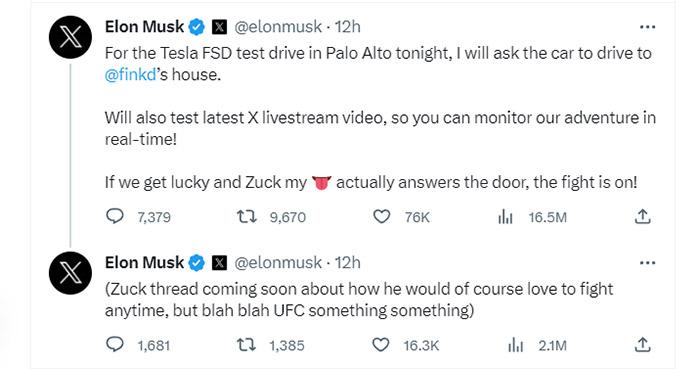Share the second tweet via upload icon
Screen dimensions: 700x369
pos(642,344)
